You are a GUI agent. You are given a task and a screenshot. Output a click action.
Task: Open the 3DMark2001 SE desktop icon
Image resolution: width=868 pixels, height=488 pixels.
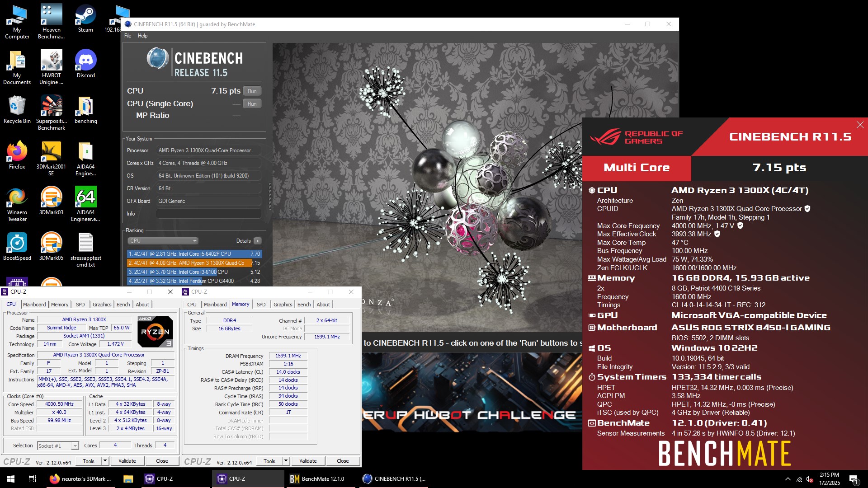pos(51,158)
